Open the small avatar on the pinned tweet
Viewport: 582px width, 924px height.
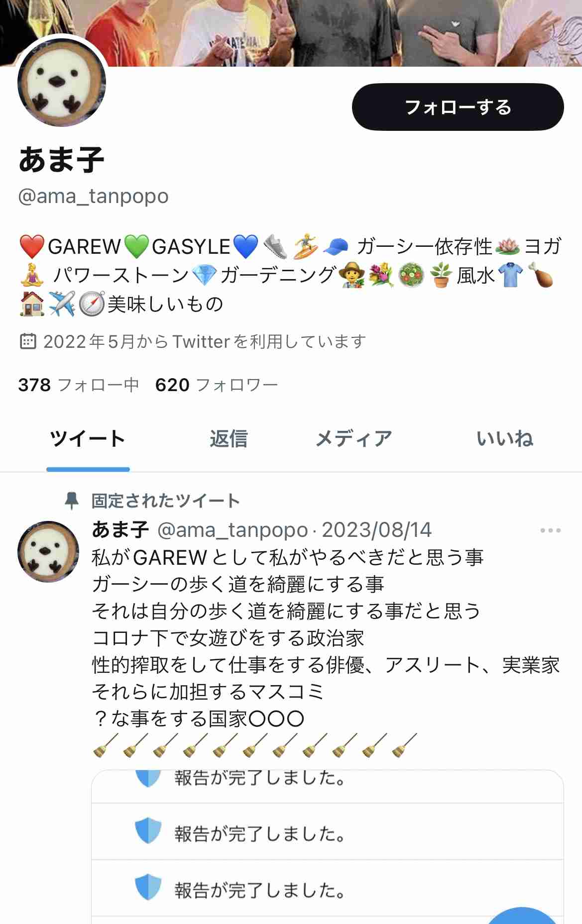pos(48,552)
